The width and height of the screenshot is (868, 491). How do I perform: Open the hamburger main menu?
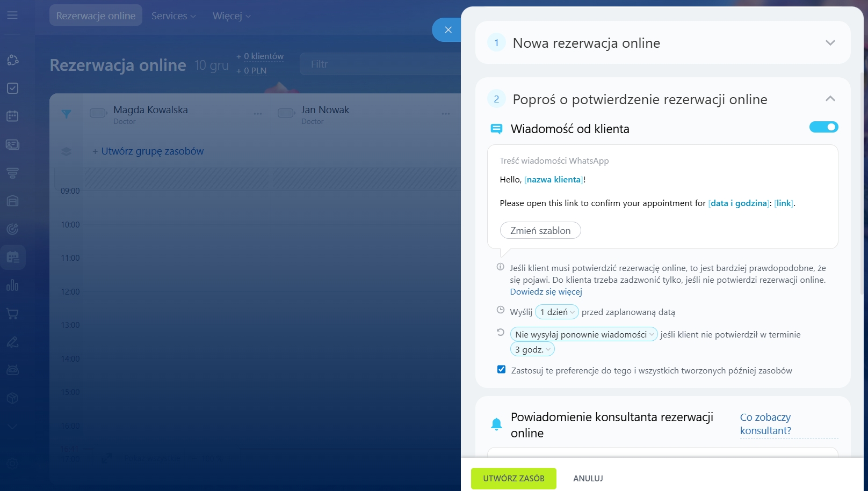[x=12, y=16]
